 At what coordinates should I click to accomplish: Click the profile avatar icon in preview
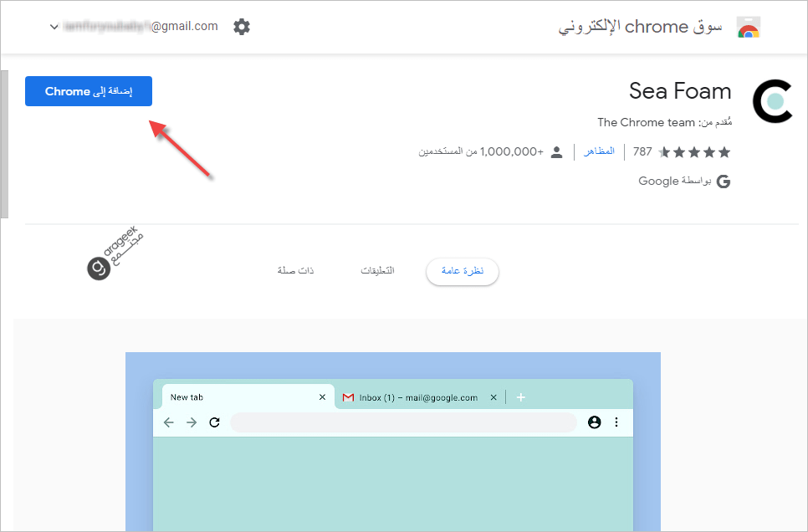point(594,422)
